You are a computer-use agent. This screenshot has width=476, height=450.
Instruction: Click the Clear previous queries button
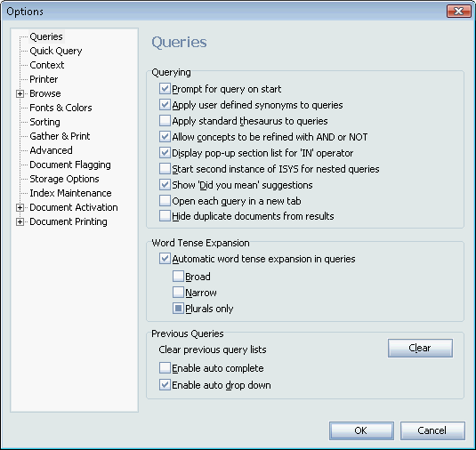coord(420,348)
